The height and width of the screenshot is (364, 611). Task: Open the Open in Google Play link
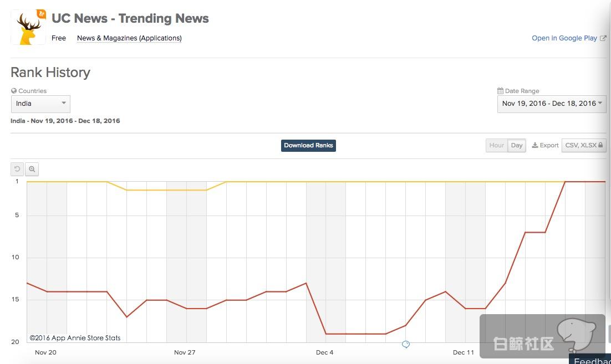pos(564,38)
